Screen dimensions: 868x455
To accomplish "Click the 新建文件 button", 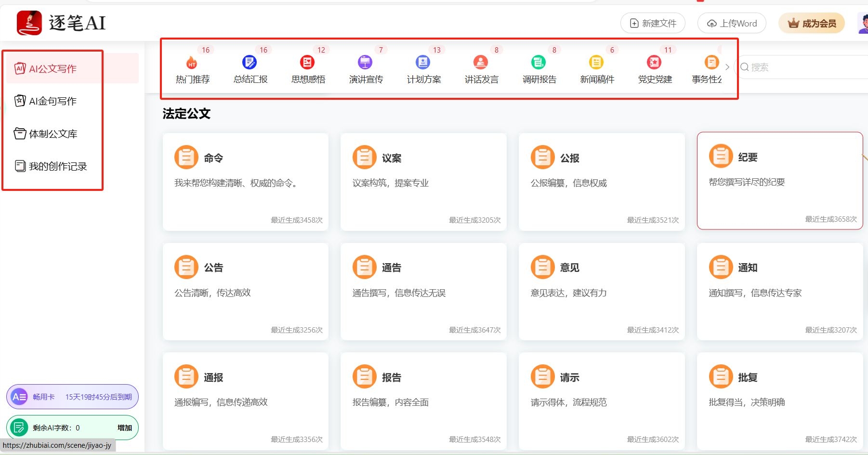I will (x=653, y=23).
